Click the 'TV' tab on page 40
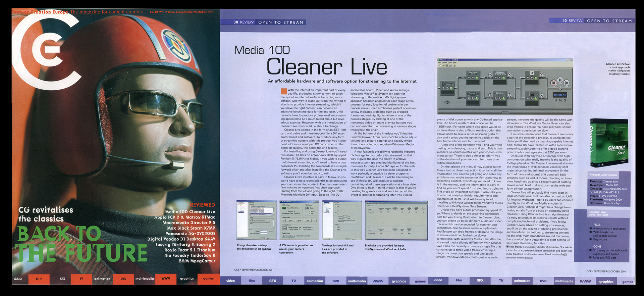The width and height of the screenshot is (644, 296). pos(501,280)
